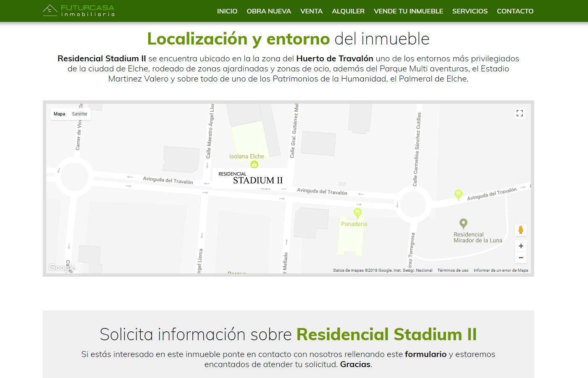
Task: Click restaurant marker on Avinguda del Travalón east
Action: (x=458, y=194)
